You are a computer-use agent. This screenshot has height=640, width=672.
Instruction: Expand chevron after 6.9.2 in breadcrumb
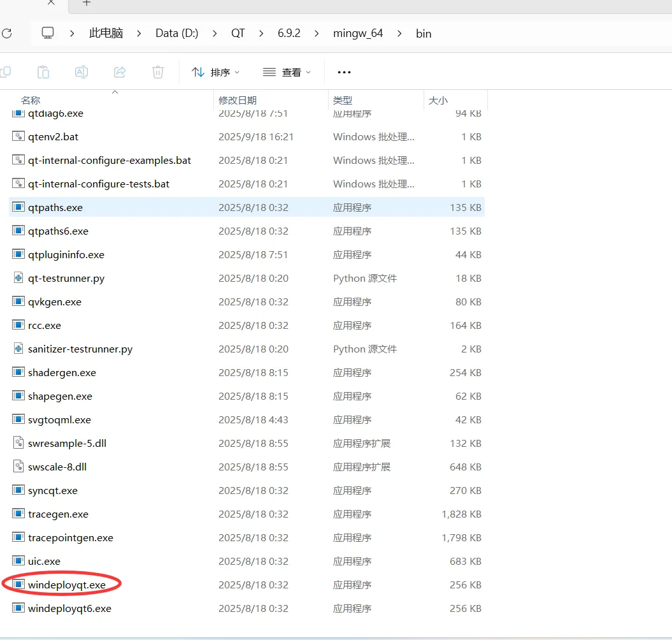point(317,33)
